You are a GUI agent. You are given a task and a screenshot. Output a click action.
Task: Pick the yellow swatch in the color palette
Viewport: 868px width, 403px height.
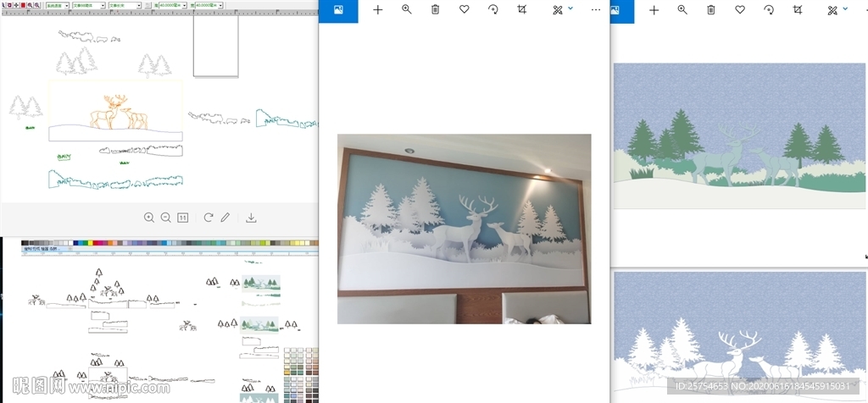coord(90,243)
